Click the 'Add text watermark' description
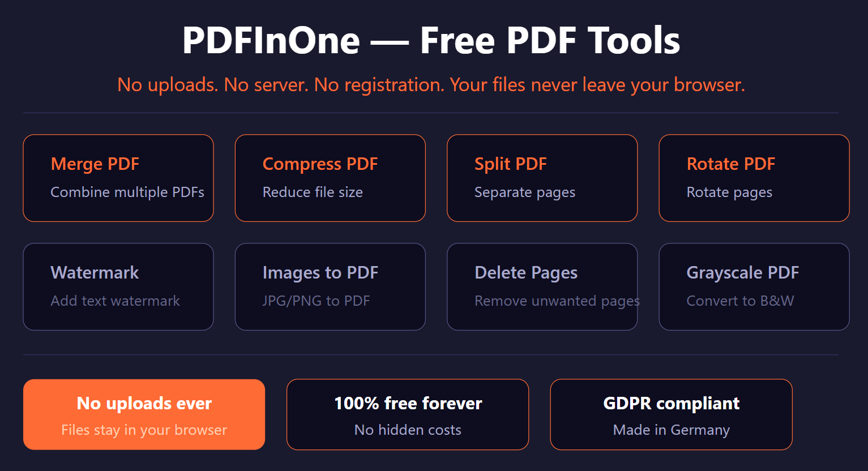The height and width of the screenshot is (471, 868). [x=116, y=301]
